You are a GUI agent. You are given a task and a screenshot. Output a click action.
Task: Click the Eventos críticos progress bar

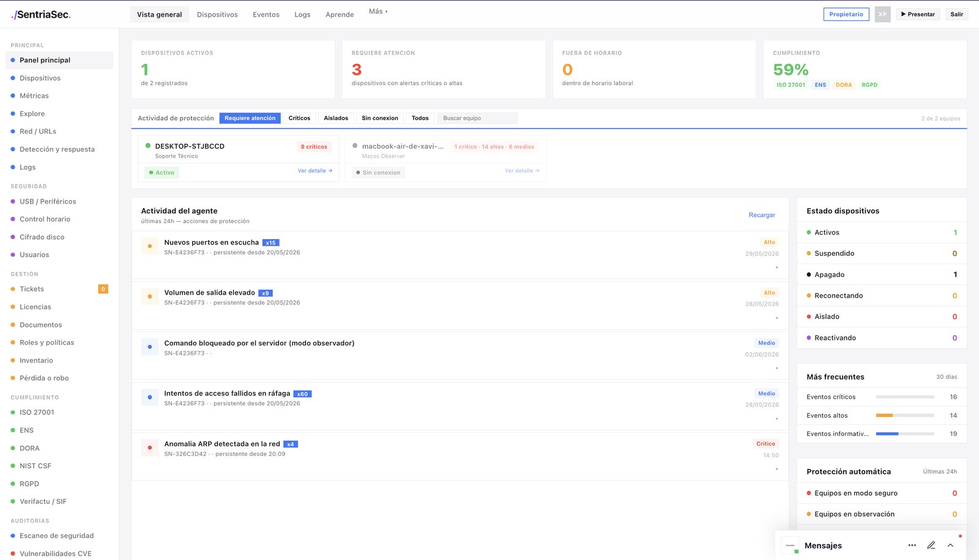tap(905, 397)
